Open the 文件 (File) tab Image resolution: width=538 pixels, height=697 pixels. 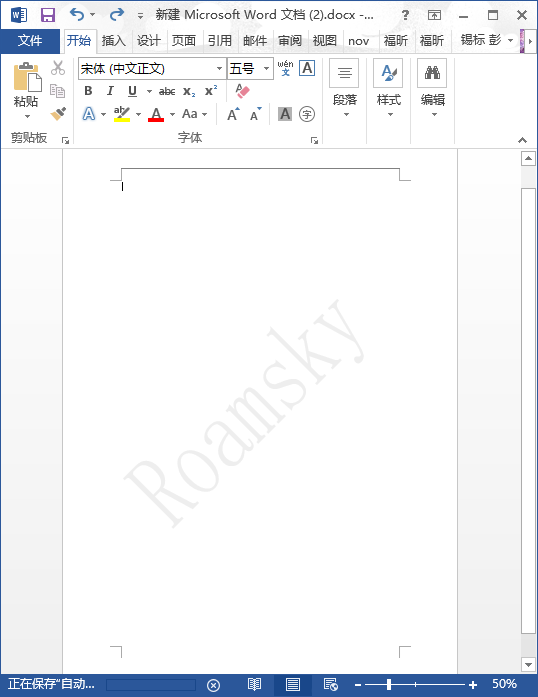[x=30, y=41]
